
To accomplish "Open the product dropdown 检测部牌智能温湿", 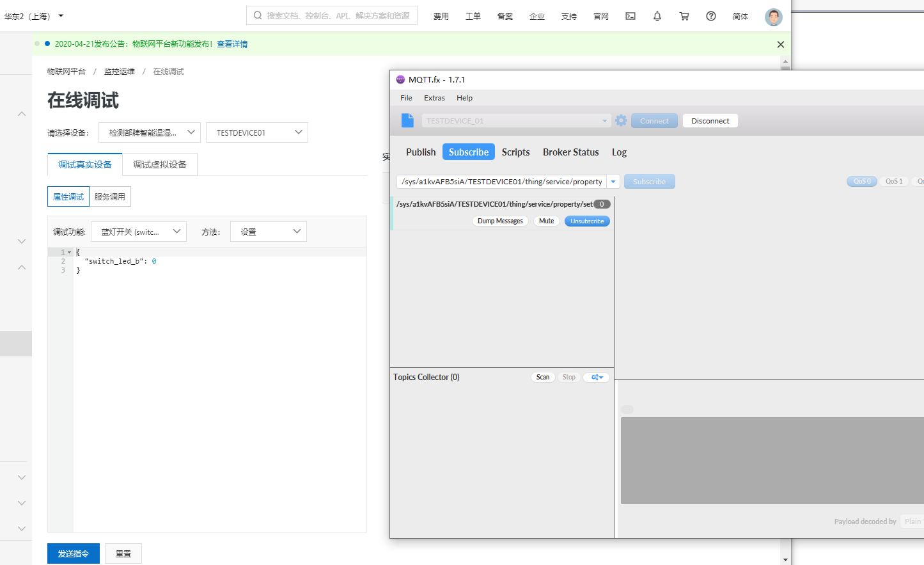I will (150, 132).
